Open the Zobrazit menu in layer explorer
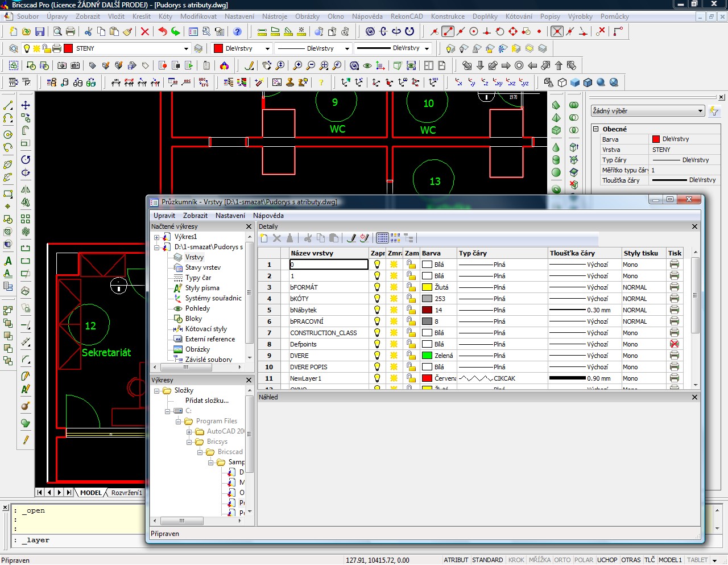 (x=195, y=216)
